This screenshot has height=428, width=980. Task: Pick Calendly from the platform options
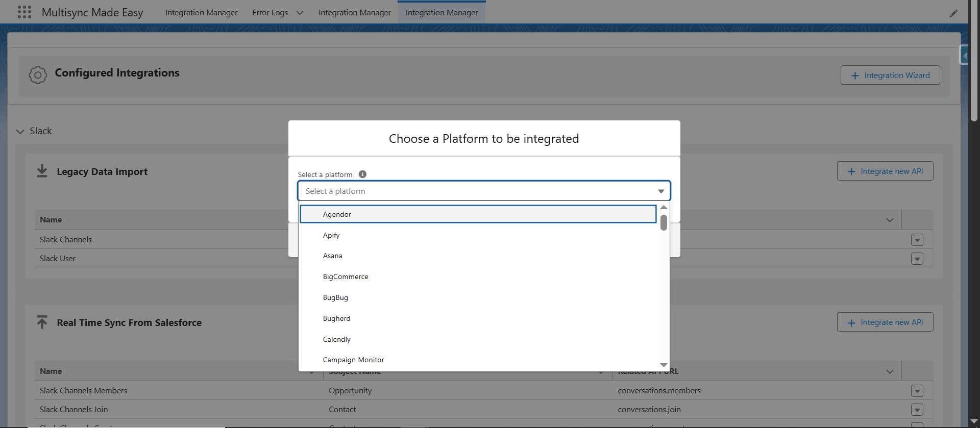[x=337, y=339]
